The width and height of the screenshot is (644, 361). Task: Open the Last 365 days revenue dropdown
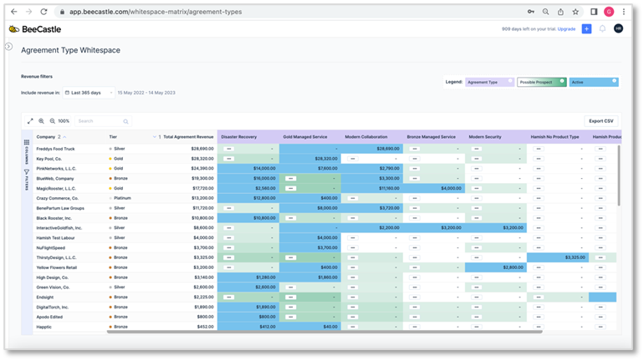(x=89, y=93)
